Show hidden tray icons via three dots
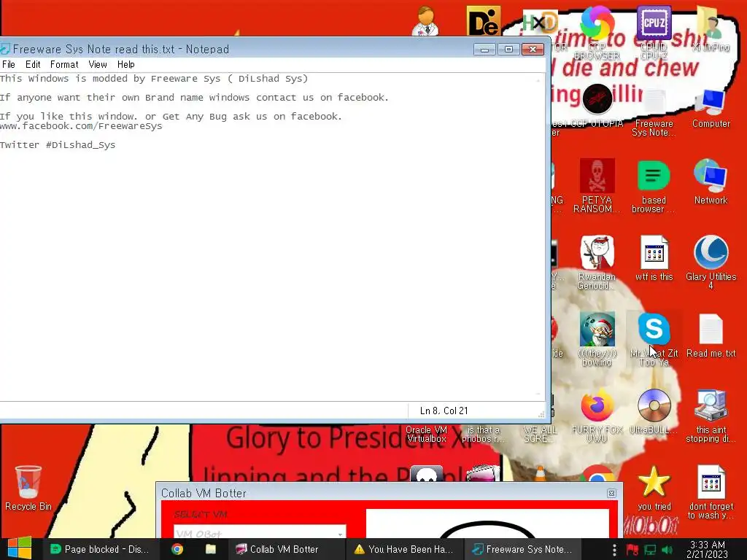Image resolution: width=747 pixels, height=560 pixels. tap(614, 550)
